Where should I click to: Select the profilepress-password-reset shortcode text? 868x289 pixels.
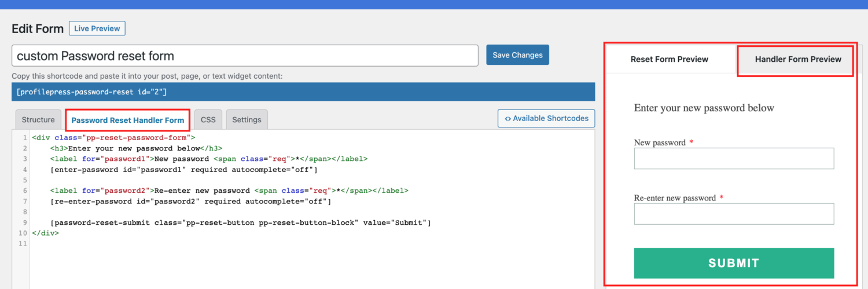[92, 92]
